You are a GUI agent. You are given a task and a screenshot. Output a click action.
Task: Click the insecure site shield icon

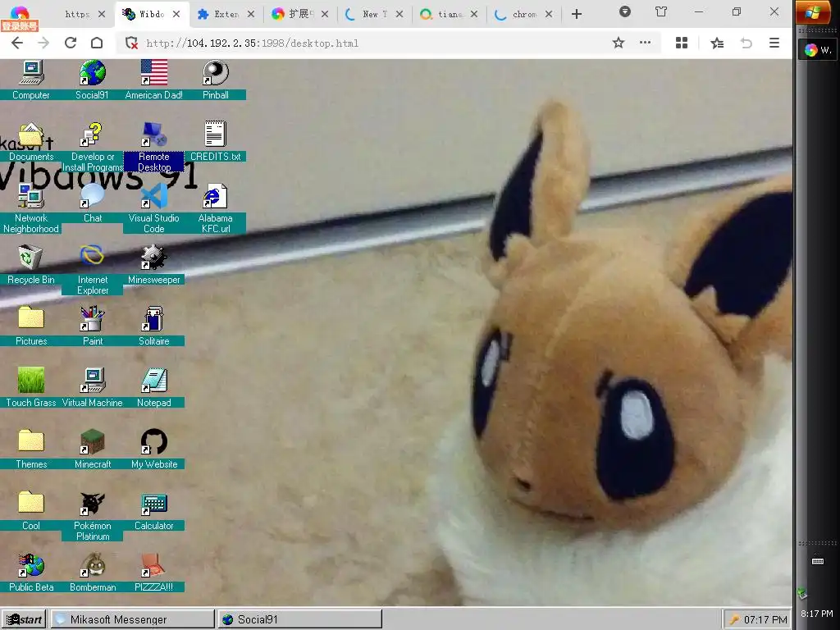click(x=131, y=43)
